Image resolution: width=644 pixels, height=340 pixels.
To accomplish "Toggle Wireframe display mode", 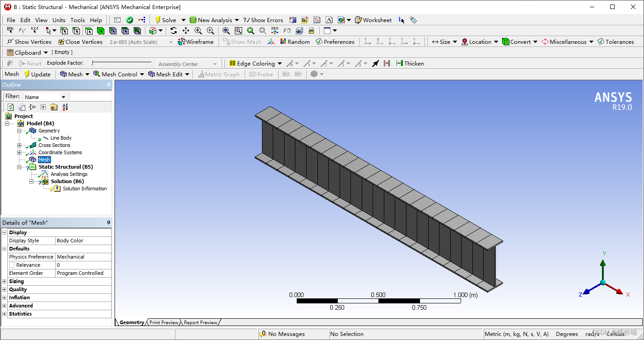I will click(196, 42).
